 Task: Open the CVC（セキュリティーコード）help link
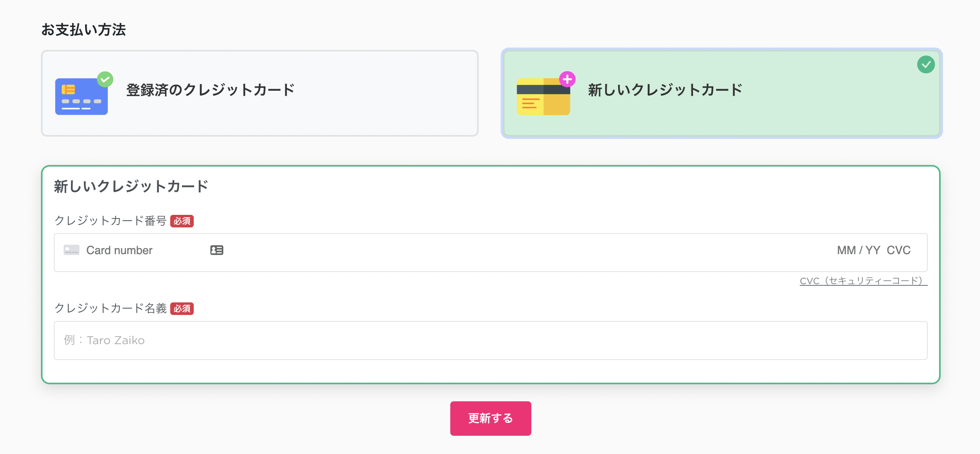[x=863, y=281]
